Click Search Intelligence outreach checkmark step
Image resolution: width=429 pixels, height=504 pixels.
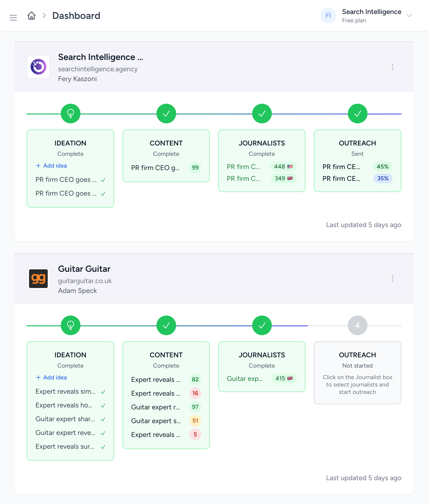[x=357, y=114]
